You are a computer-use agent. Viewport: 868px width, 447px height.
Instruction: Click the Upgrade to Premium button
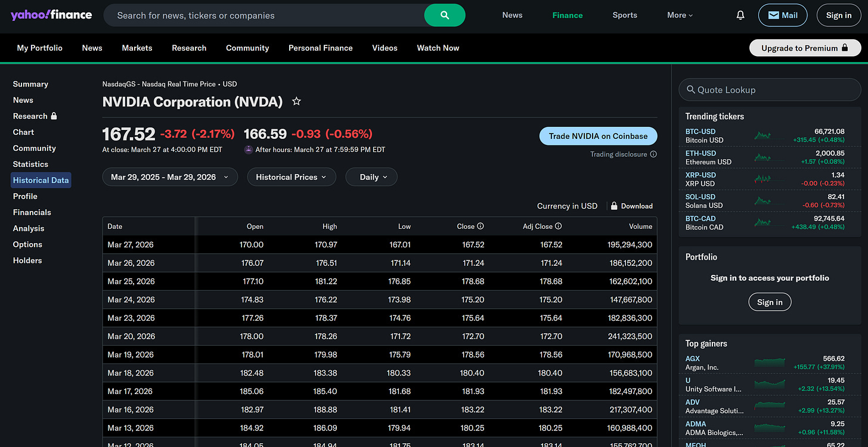(805, 48)
